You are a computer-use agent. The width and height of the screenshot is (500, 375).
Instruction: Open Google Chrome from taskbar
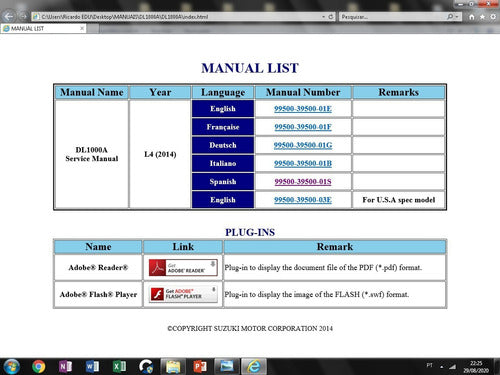point(39,367)
